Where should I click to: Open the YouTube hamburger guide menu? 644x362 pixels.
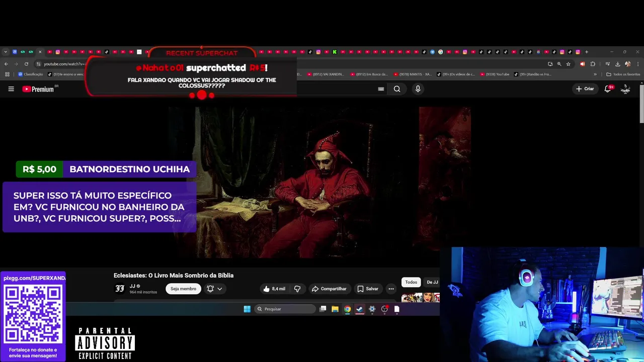point(11,89)
